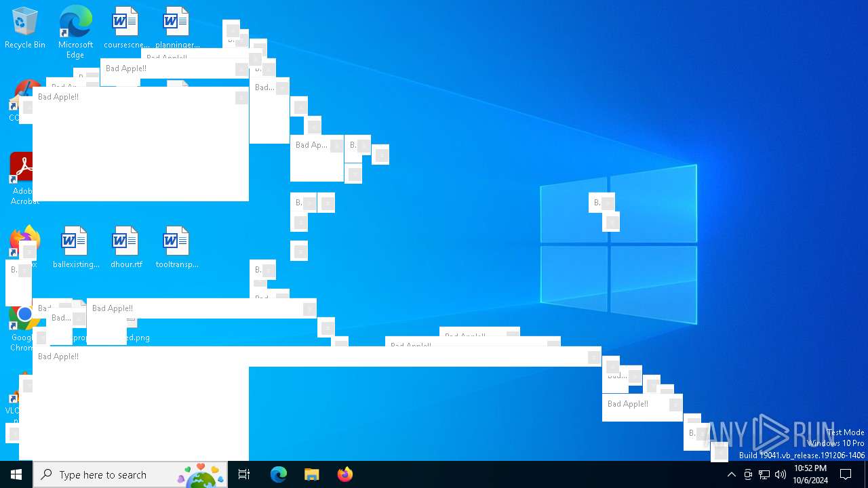Open the network tray icon

[x=764, y=474]
